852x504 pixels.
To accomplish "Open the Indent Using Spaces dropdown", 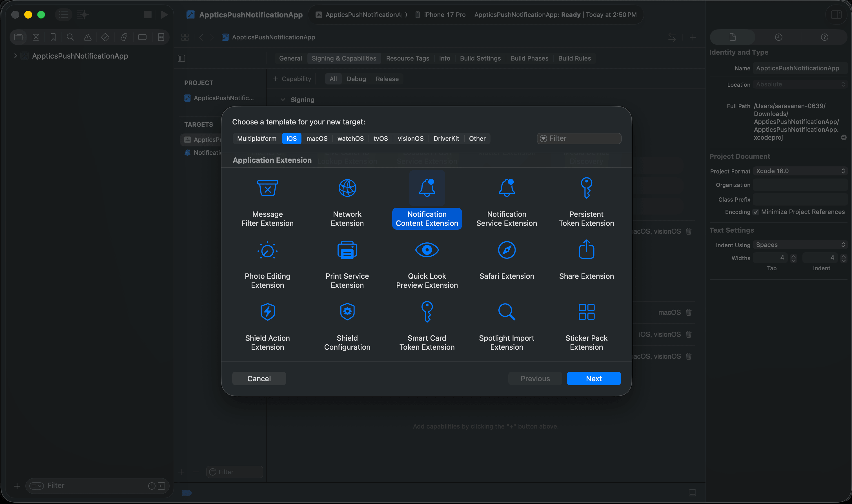I will coord(800,245).
